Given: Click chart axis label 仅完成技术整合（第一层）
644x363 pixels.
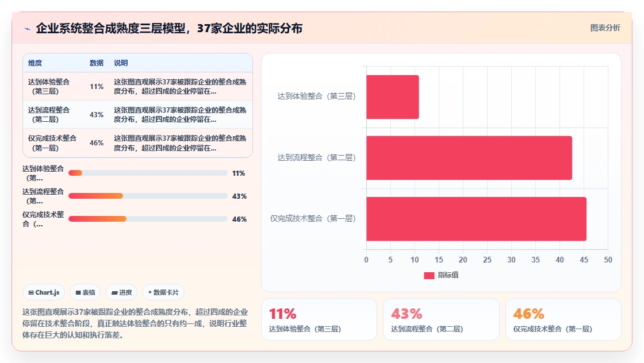Looking at the screenshot, I should tap(313, 219).
